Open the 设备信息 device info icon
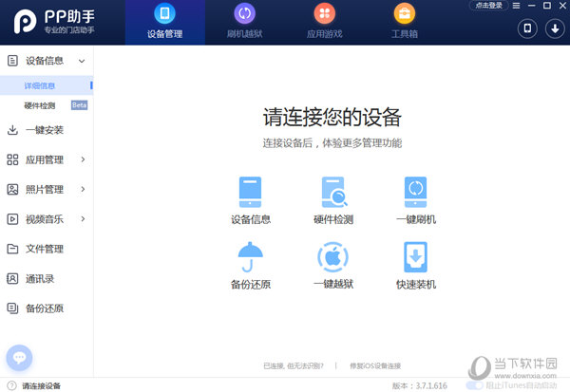Screen dimensions: 570x392 pyautogui.click(x=251, y=192)
